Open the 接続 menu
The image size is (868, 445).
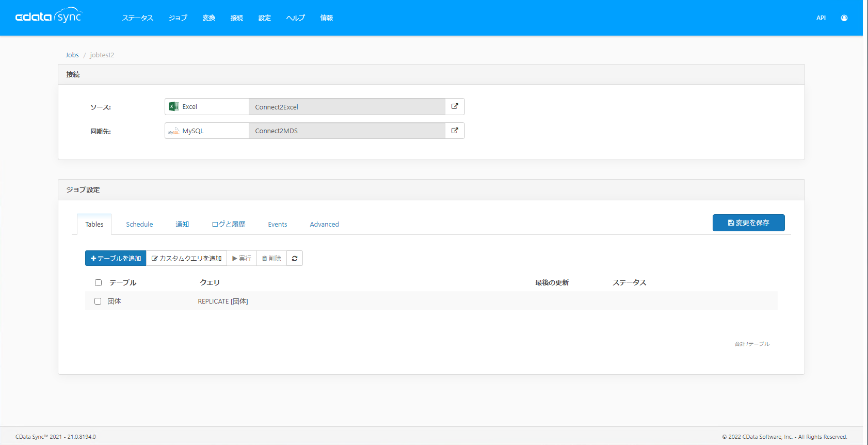click(x=237, y=18)
